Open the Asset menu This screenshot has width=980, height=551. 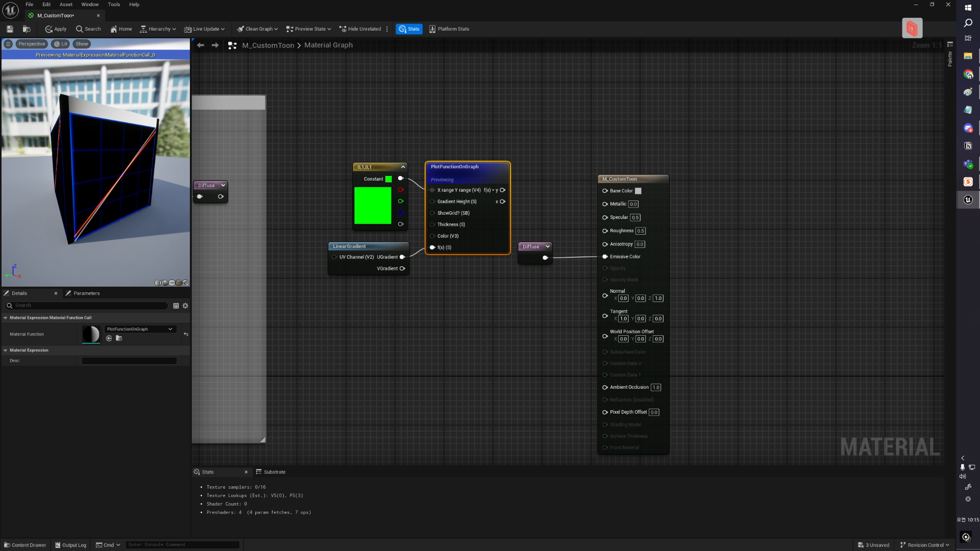coord(66,4)
